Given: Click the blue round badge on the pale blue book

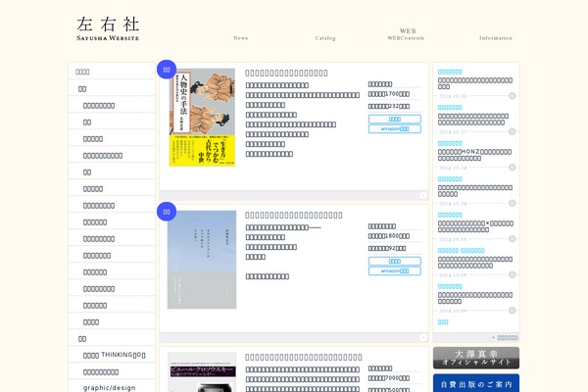Looking at the screenshot, I should pos(167,212).
